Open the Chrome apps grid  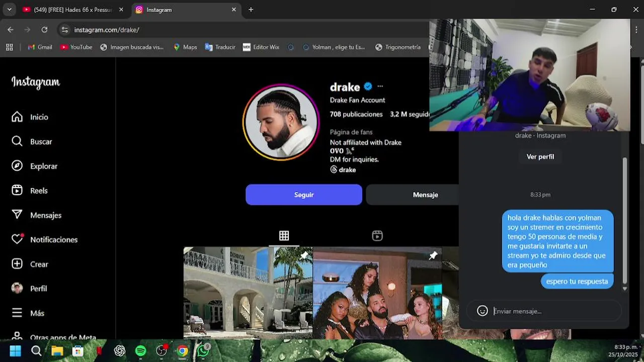tap(9, 47)
